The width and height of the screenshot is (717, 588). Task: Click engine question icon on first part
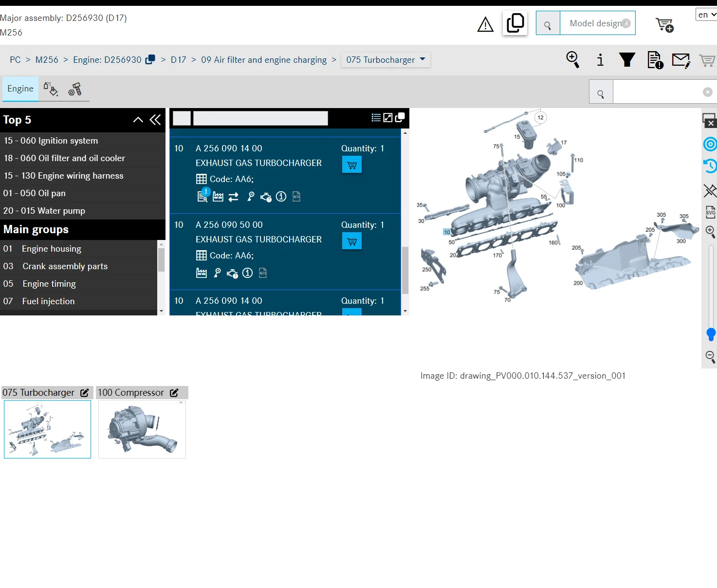[266, 197]
